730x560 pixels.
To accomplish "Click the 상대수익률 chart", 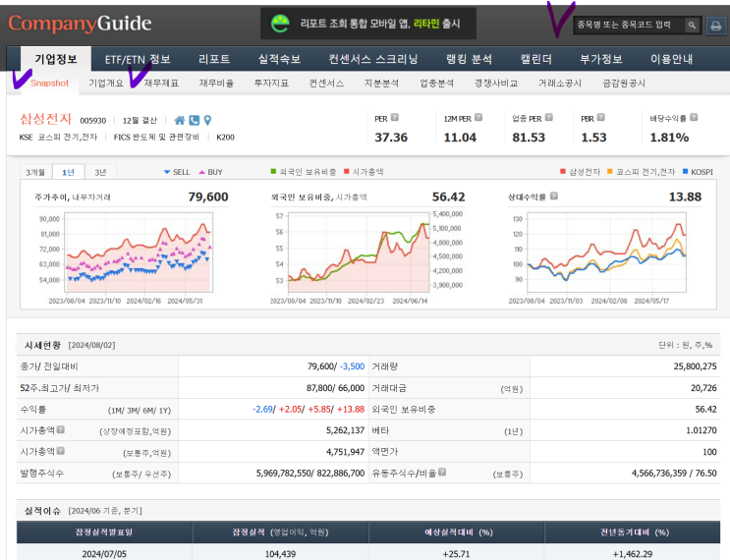I will point(606,252).
